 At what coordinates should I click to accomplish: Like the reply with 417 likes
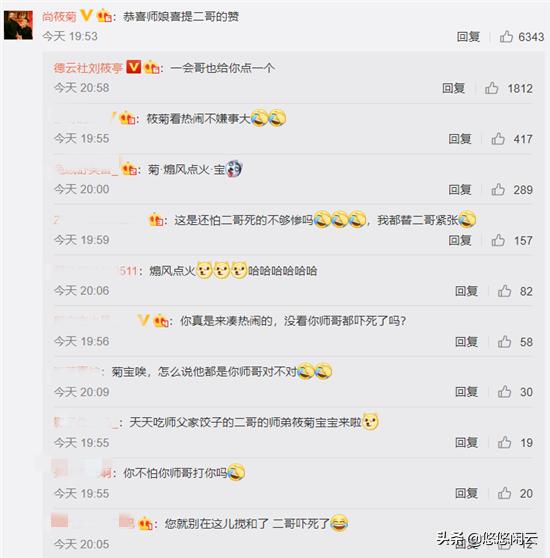point(498,138)
